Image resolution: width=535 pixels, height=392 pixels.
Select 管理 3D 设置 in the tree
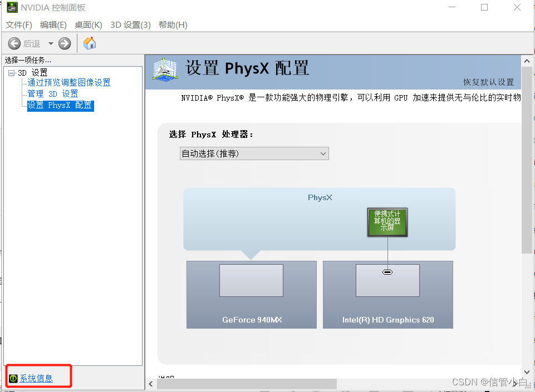(x=53, y=94)
